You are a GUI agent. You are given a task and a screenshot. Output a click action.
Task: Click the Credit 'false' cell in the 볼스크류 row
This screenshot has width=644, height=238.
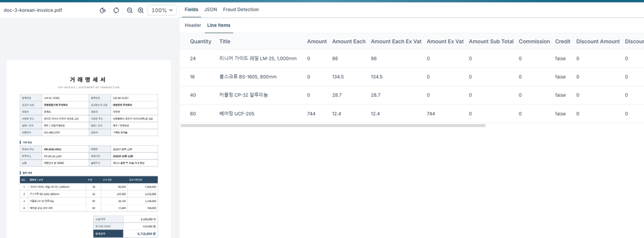pyautogui.click(x=560, y=77)
